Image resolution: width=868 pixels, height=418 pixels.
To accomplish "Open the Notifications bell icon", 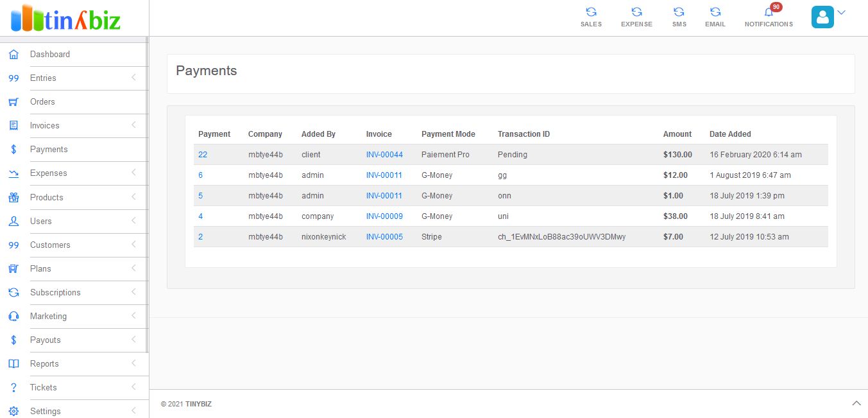I will click(769, 12).
